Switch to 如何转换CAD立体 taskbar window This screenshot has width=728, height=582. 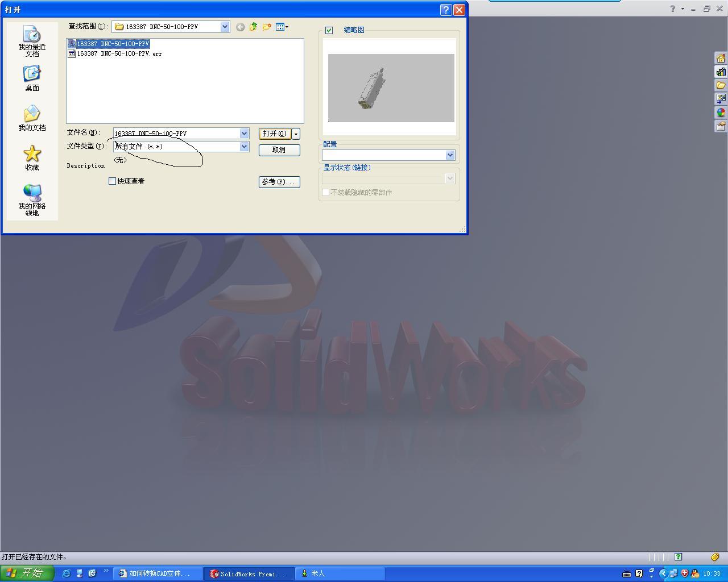[159, 573]
